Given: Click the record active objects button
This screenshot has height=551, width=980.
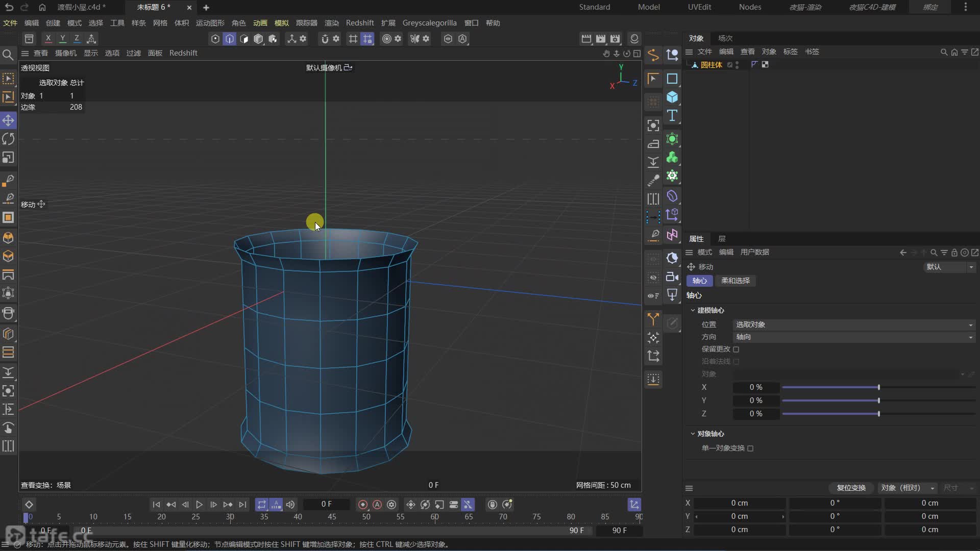Looking at the screenshot, I should point(363,505).
